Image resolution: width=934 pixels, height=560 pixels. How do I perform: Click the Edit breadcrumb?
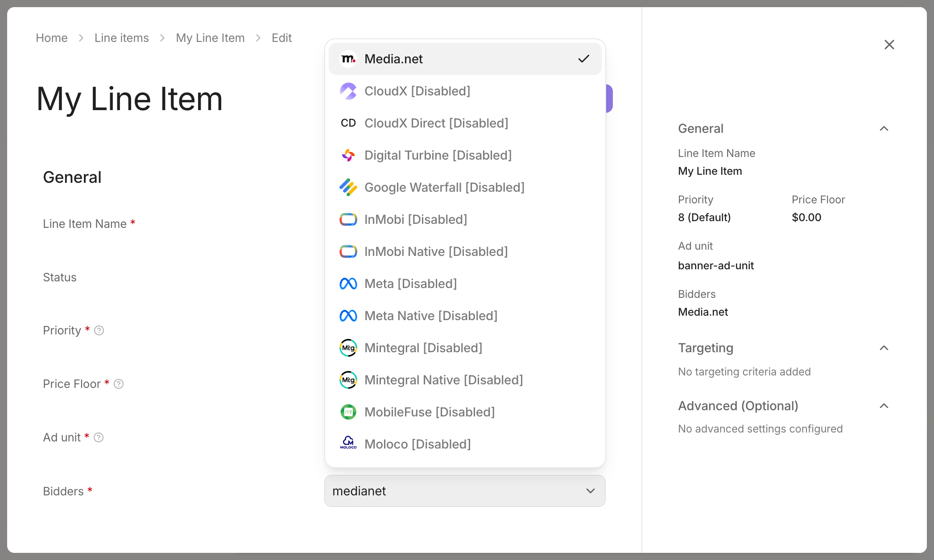click(x=282, y=38)
